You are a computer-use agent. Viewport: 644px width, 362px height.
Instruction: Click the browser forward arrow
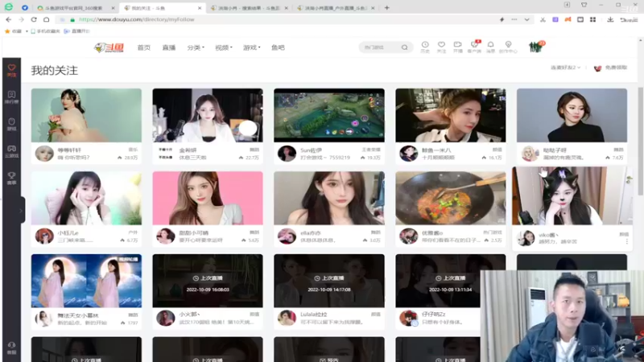coord(21,19)
